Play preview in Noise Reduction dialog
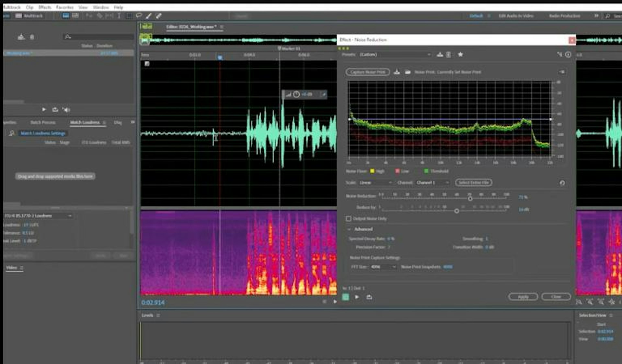 [x=357, y=297]
